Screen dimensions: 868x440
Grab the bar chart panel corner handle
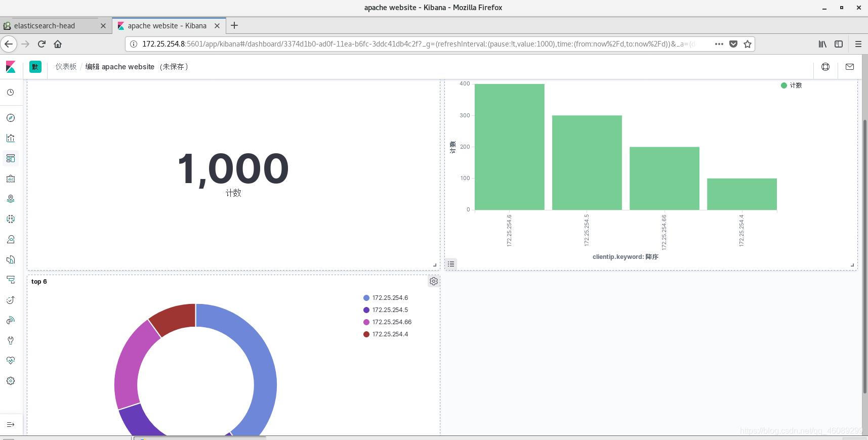point(852,265)
